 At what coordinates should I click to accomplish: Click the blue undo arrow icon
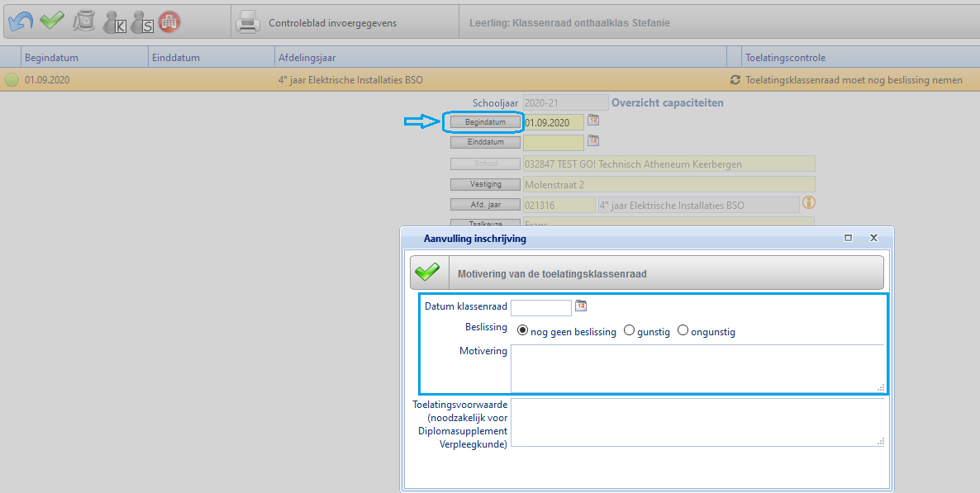[x=20, y=21]
